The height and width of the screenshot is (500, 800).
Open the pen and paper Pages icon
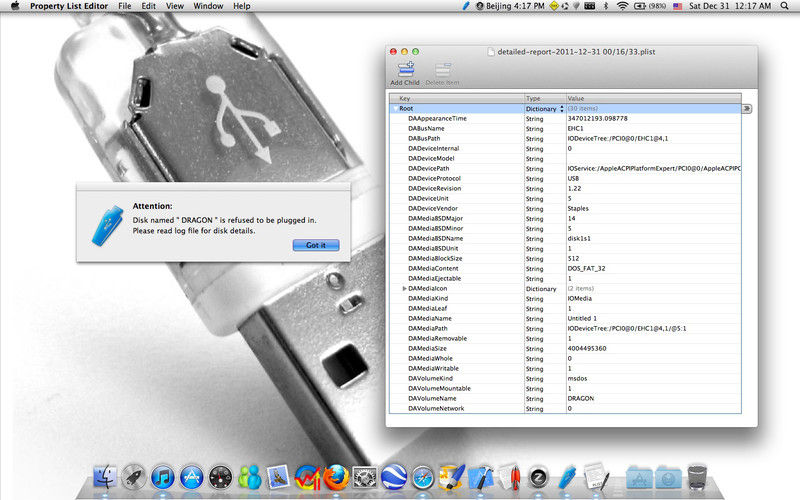point(510,478)
